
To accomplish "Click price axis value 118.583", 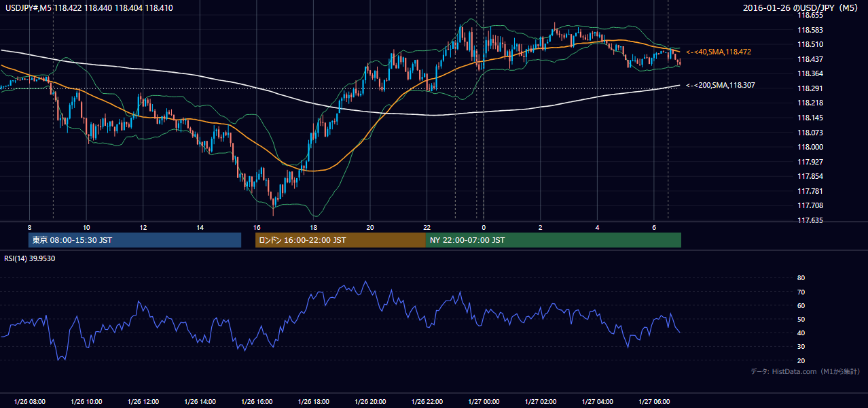I will (810, 30).
